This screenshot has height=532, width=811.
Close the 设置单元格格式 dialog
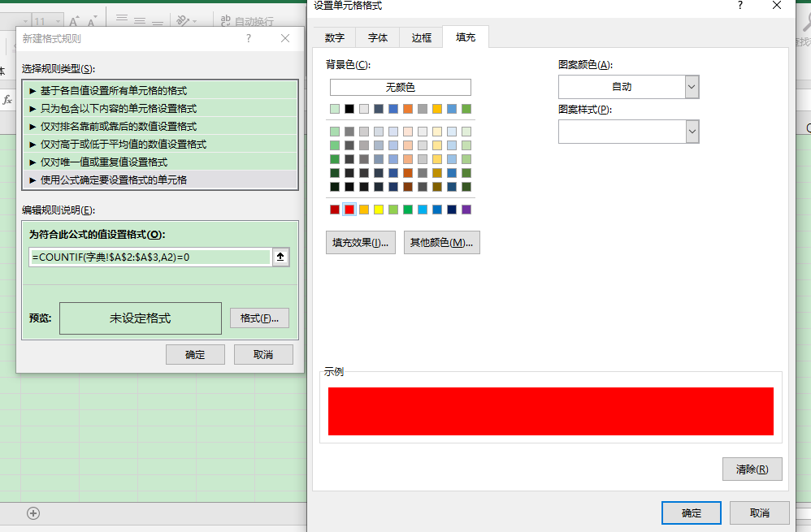coord(776,5)
